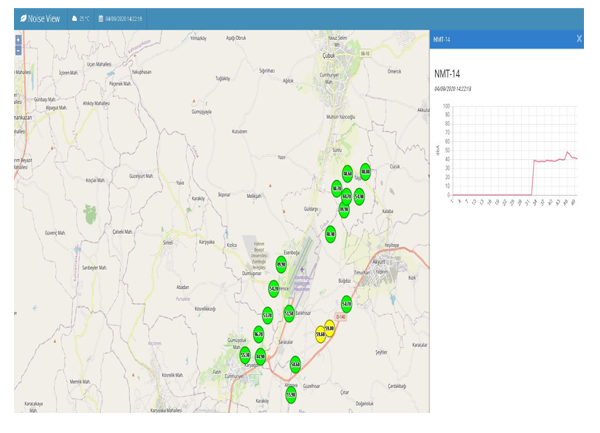Click the Yakuphasan label on map
Screen dimensions: 600x433
pos(142,72)
